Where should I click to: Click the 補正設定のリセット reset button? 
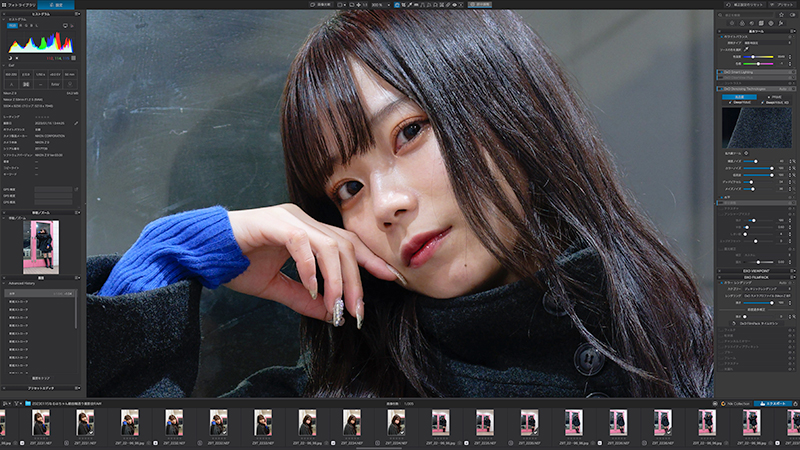point(745,5)
